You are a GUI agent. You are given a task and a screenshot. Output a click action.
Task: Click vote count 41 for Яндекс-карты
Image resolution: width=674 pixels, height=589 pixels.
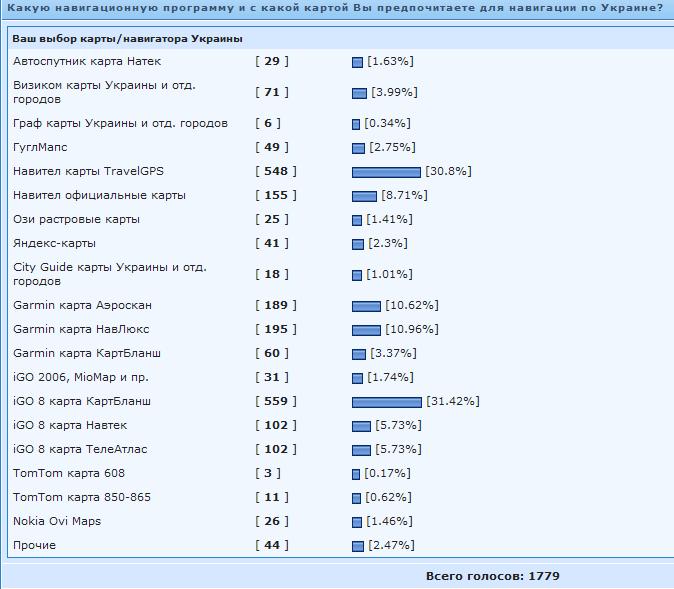pyautogui.click(x=272, y=243)
